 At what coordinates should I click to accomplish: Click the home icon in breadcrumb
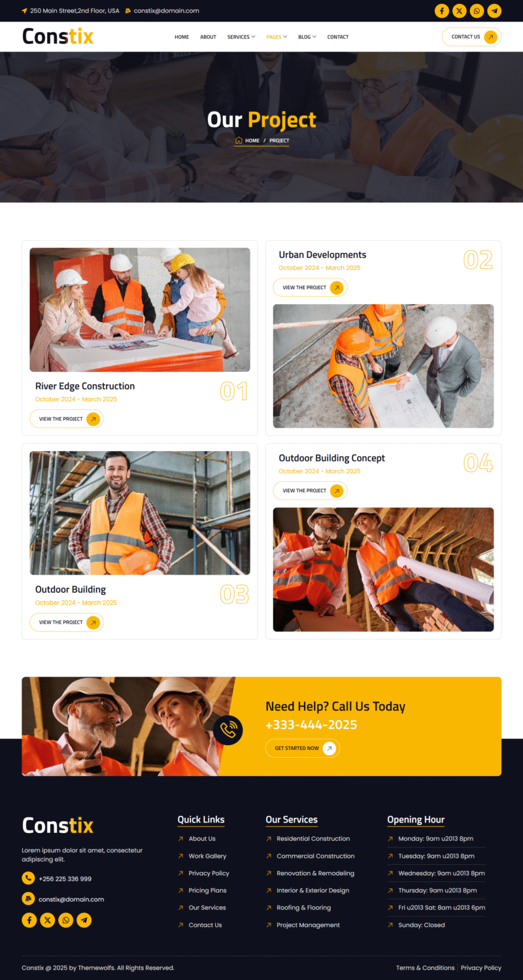tap(239, 141)
